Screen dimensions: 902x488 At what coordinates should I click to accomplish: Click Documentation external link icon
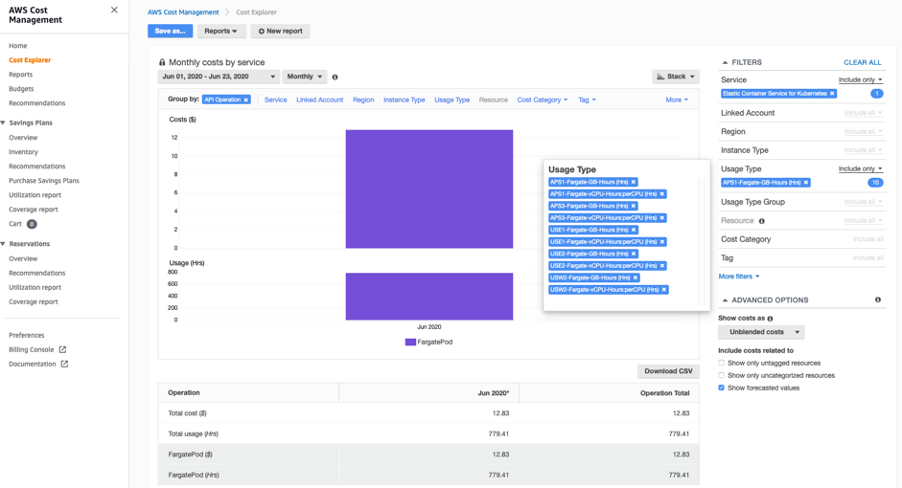coord(64,364)
